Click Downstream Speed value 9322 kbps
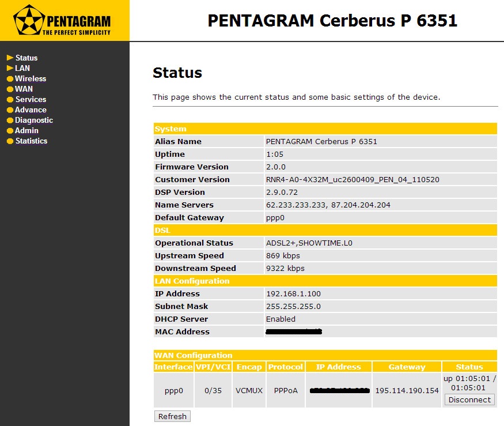 (285, 269)
